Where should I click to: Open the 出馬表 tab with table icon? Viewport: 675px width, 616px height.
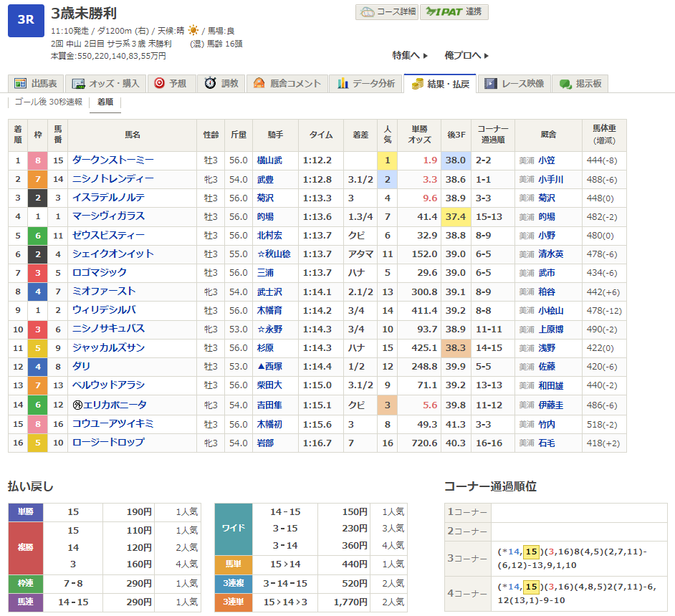37,84
